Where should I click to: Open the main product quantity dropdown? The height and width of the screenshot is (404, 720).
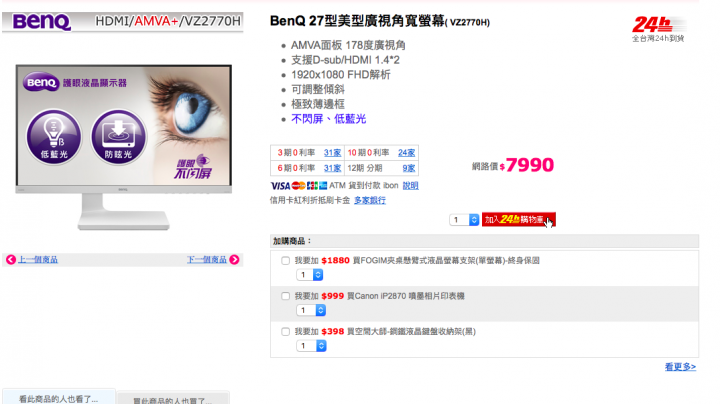coord(464,220)
